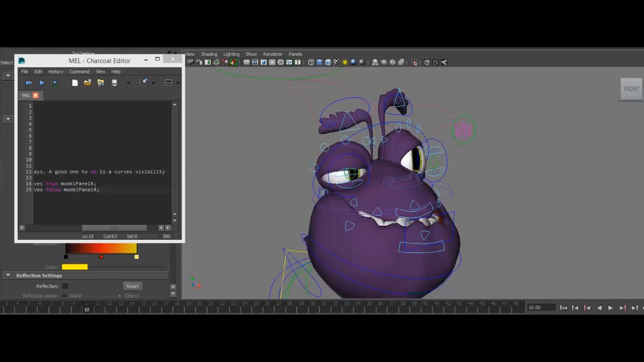644x362 pixels.
Task: Click the isolate select icon
Action: pyautogui.click(x=415, y=62)
